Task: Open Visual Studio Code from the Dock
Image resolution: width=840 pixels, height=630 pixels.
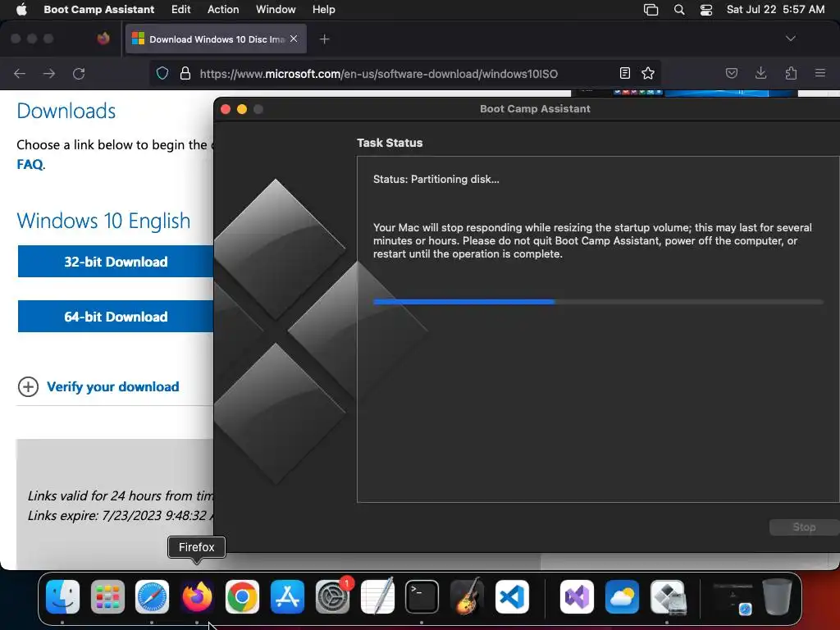Action: 512,597
